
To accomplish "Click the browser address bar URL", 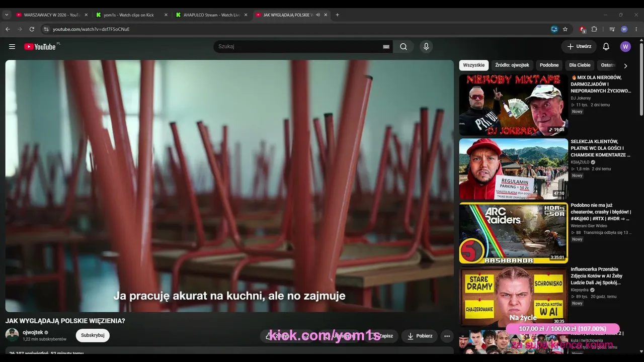I will pos(91,29).
